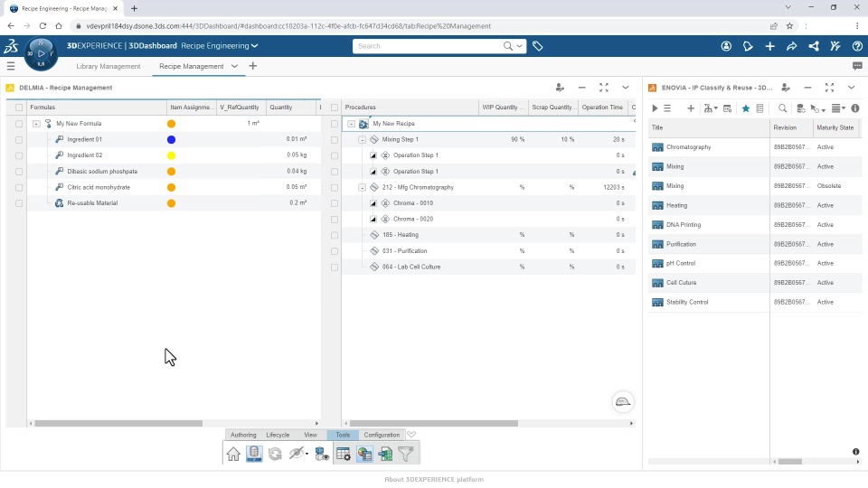
Task: Click the pie chart table icon
Action: pos(364,454)
